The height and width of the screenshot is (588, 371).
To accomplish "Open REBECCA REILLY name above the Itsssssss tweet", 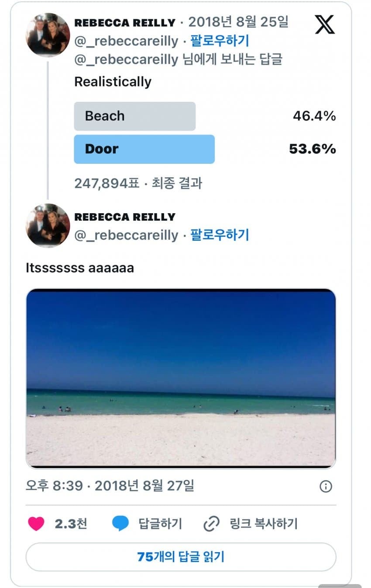I will (x=125, y=217).
